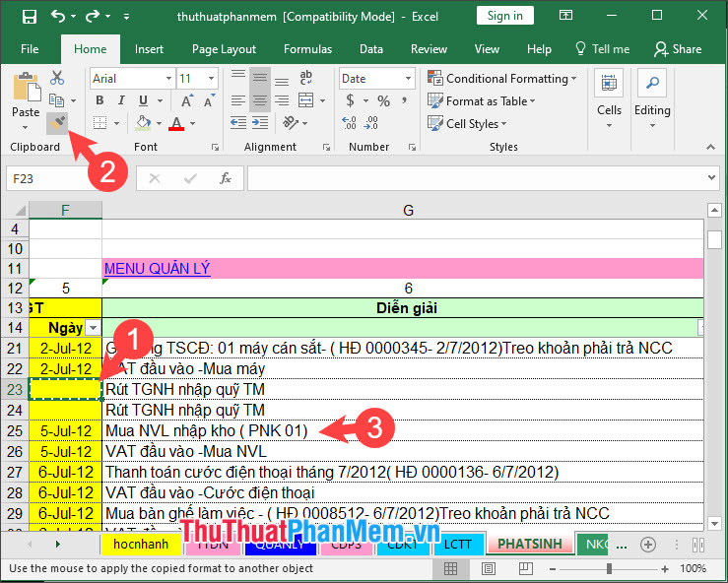Switch to the Insert ribbon tab
The image size is (728, 583).
pyautogui.click(x=149, y=49)
